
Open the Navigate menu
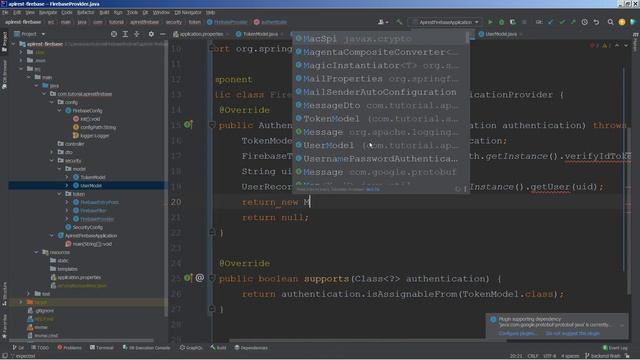click(48, 13)
